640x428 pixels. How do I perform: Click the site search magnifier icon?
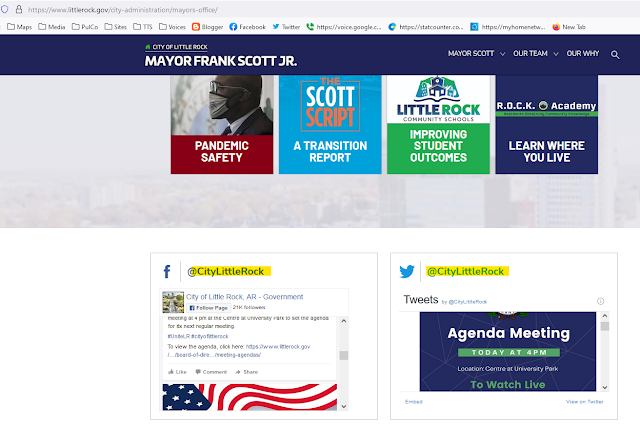tap(615, 55)
